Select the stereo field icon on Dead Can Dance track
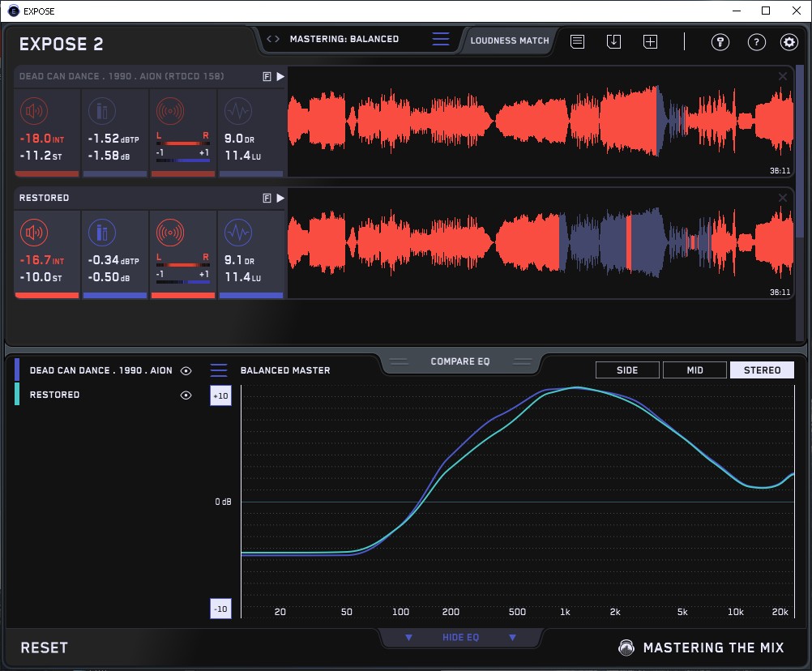Screen dimensions: 812x671 (x=170, y=111)
